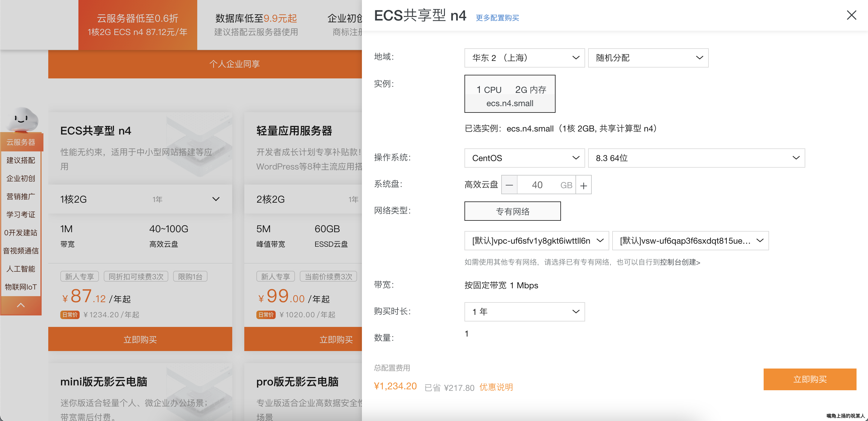Open the 8.3 64位 version dropdown
The image size is (868, 421).
pos(696,158)
